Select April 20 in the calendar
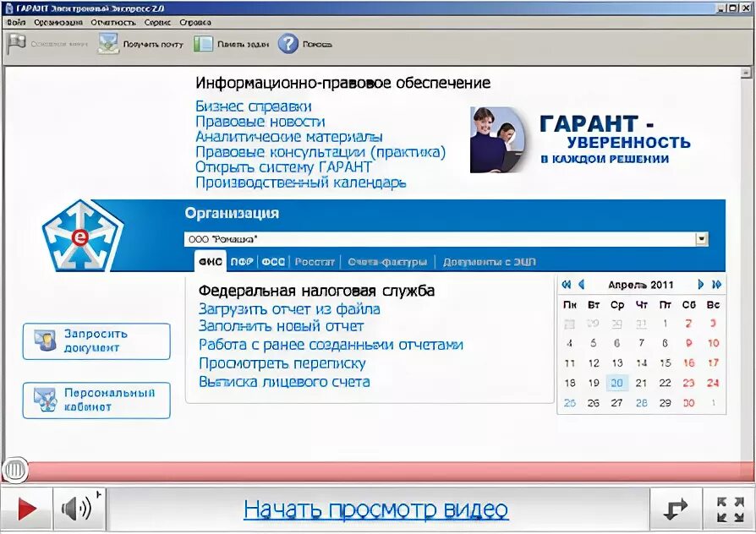This screenshot has width=756, height=534. coord(617,383)
